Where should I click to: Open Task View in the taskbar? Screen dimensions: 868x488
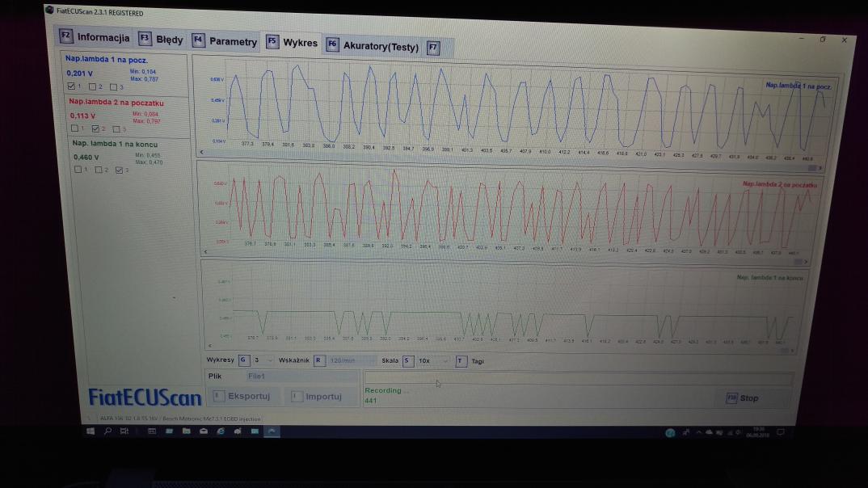124,431
